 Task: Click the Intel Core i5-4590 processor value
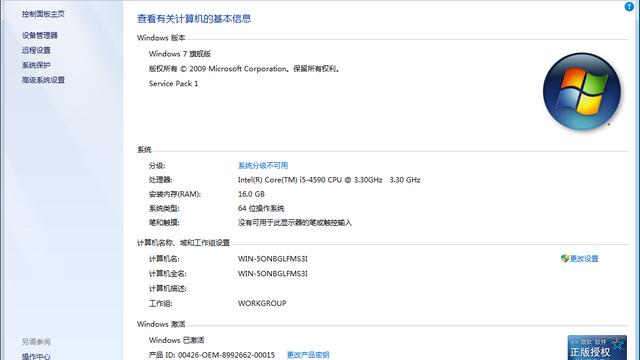[x=329, y=180]
